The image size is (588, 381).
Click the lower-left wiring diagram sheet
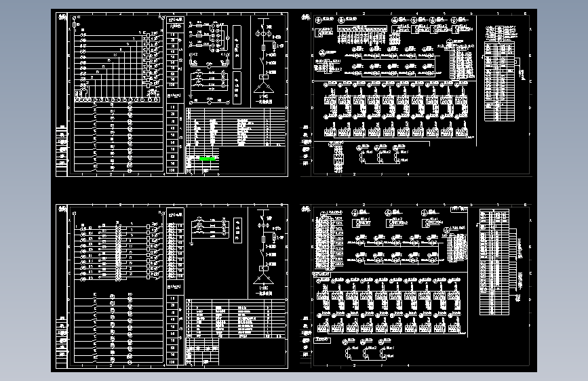coord(172,286)
